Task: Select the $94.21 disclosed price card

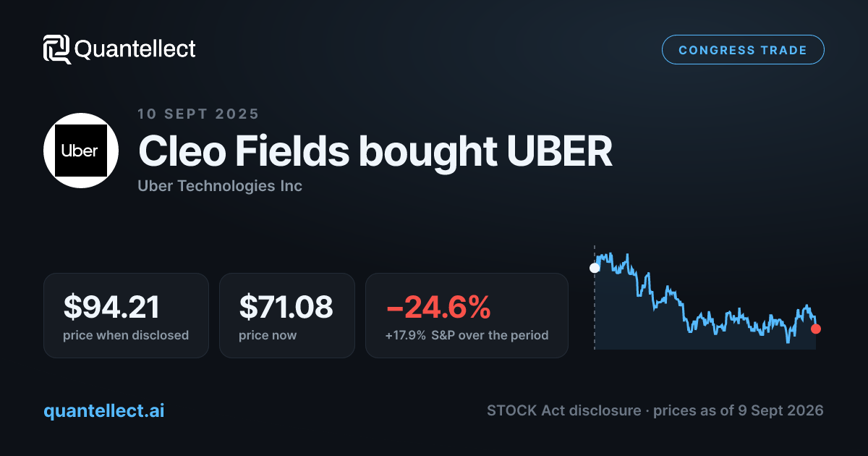Action: (x=126, y=315)
